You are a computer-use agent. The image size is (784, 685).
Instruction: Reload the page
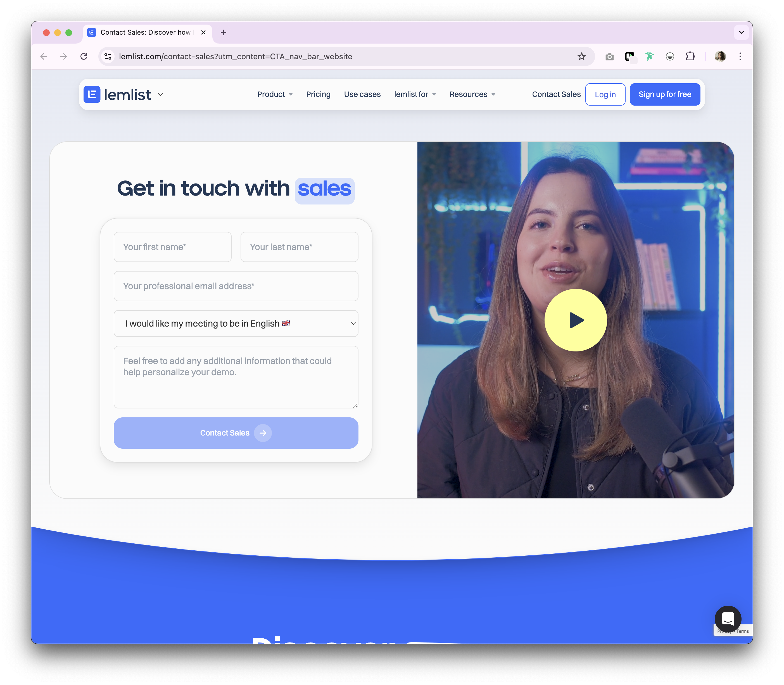84,57
